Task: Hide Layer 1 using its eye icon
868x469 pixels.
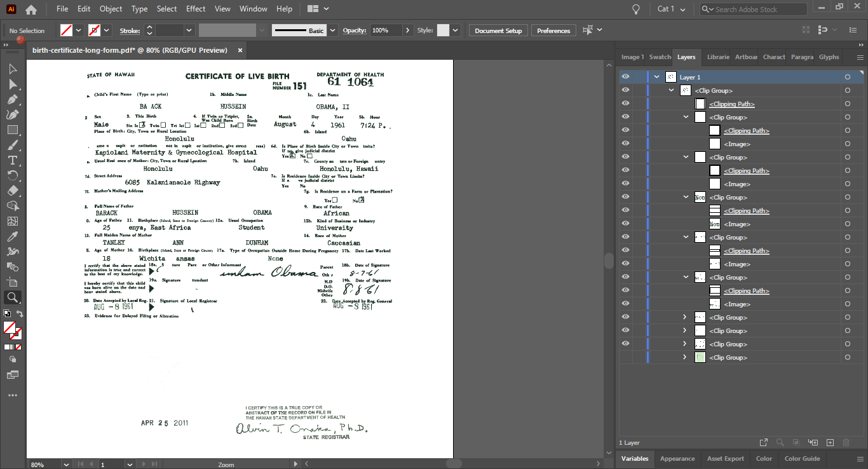Action: coord(626,77)
